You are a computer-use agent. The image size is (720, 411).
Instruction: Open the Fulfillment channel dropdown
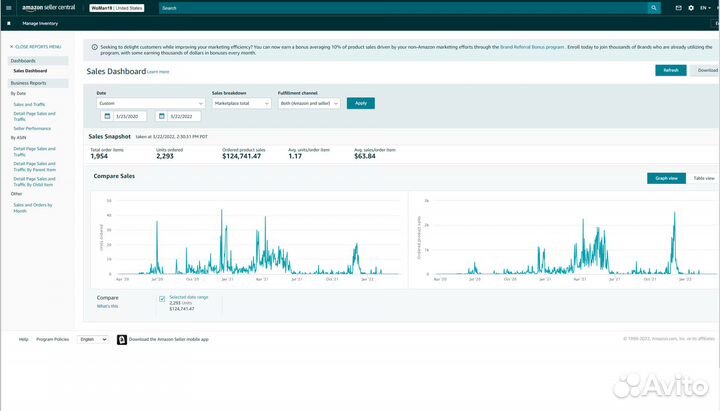309,103
